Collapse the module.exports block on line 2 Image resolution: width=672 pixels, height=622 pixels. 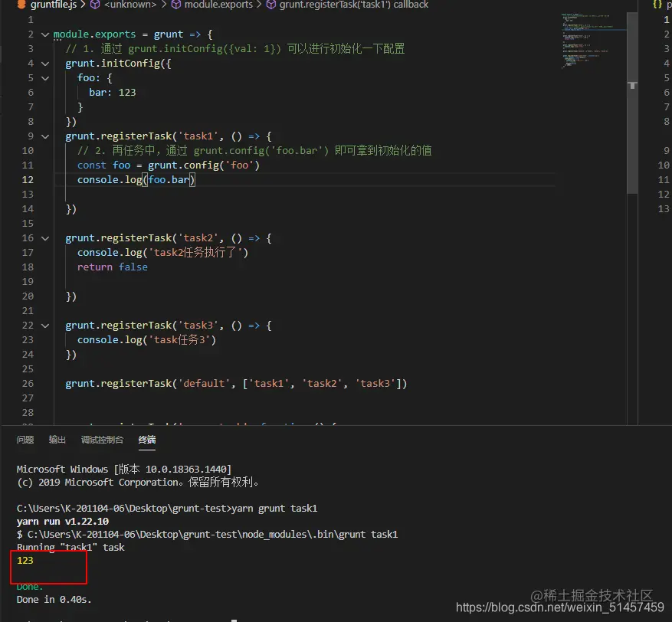[x=45, y=34]
